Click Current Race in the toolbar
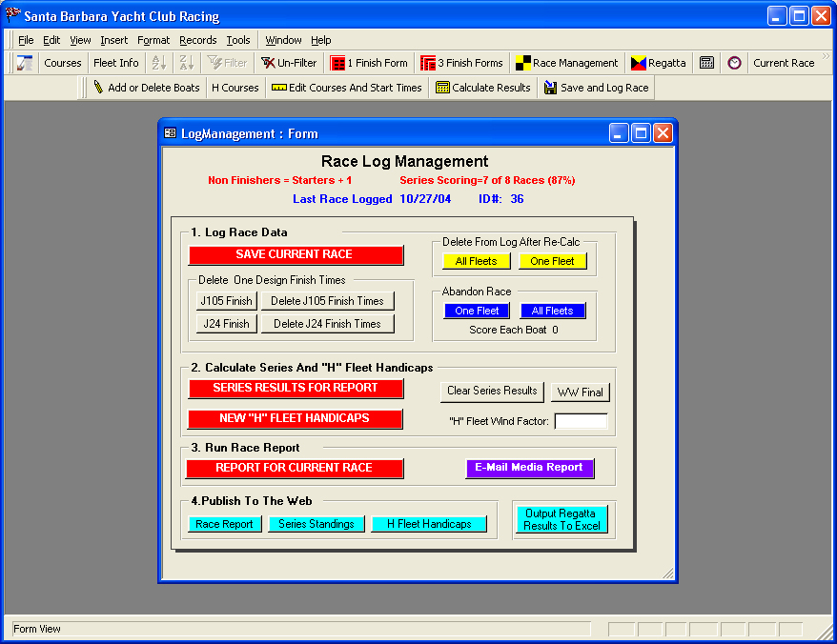The height and width of the screenshot is (644, 837). 784,63
